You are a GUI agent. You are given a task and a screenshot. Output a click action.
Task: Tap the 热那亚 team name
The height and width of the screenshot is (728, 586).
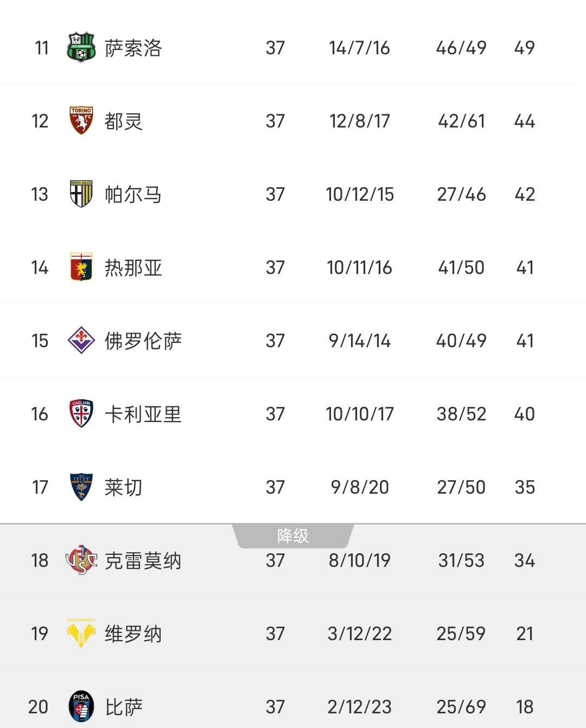133,267
